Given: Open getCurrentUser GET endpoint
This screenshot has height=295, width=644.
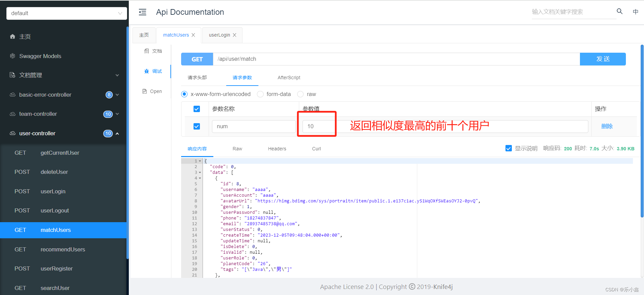Looking at the screenshot, I should pyautogui.click(x=63, y=153).
